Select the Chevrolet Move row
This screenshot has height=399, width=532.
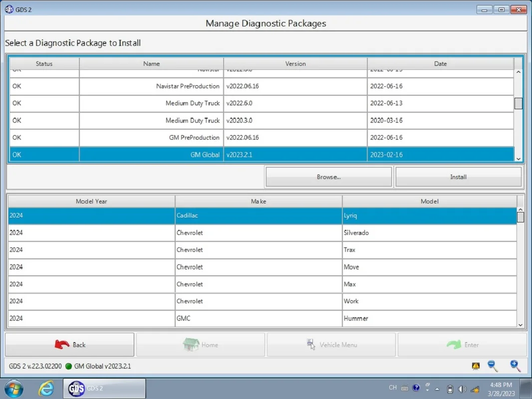click(x=263, y=267)
